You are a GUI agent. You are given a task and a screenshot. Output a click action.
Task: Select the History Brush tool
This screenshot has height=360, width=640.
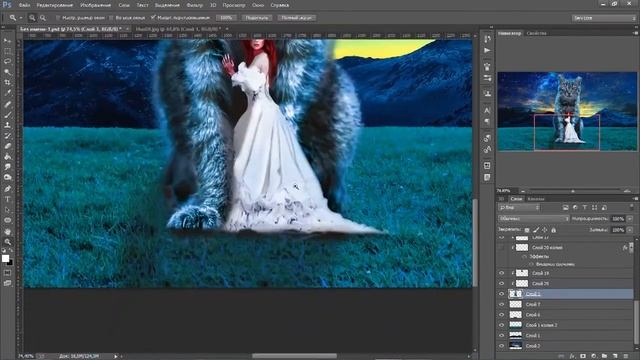7,136
